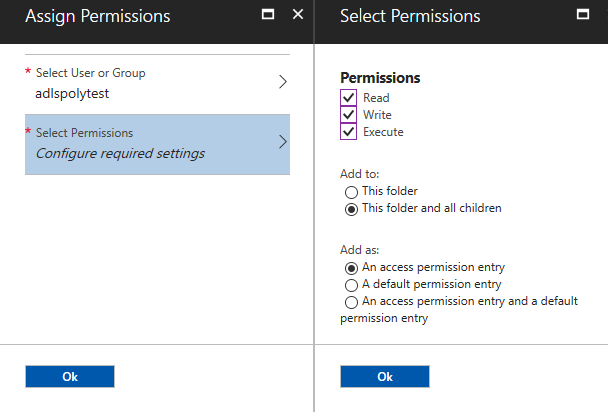Open the Select Permissions settings row
The height and width of the screenshot is (412, 608).
click(x=157, y=144)
